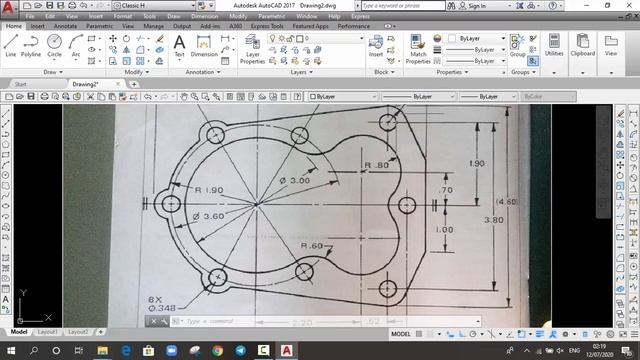Switch to the Layout1 tab
640x360 pixels.
(48, 332)
